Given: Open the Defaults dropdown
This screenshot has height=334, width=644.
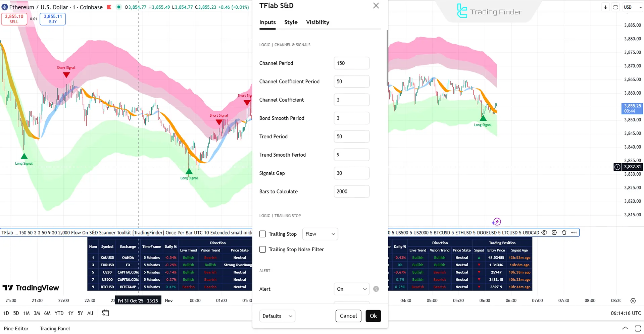Looking at the screenshot, I should 277,316.
